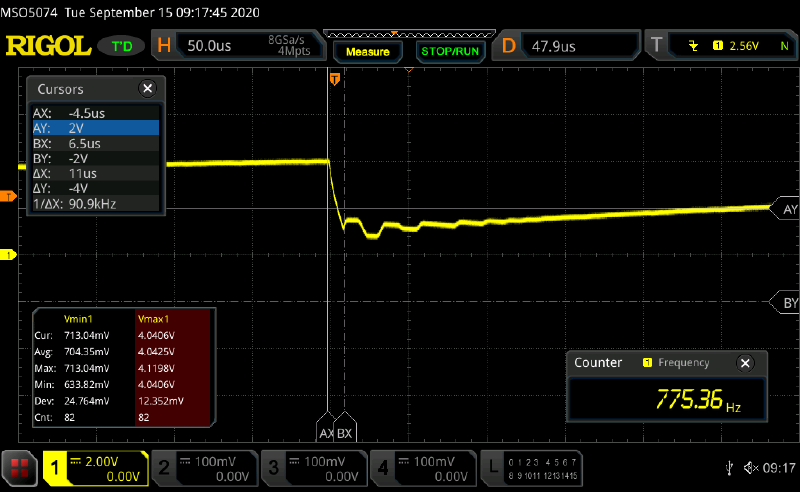Image resolution: width=800 pixels, height=492 pixels.
Task: Open the main function menu icon
Action: pos(18,467)
